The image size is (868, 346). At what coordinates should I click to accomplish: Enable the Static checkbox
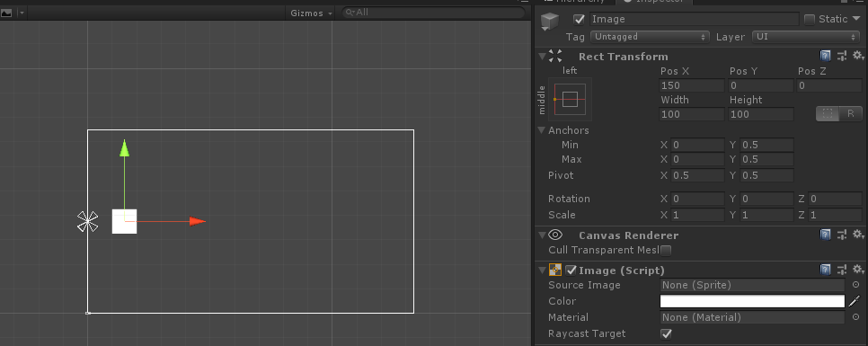[810, 20]
